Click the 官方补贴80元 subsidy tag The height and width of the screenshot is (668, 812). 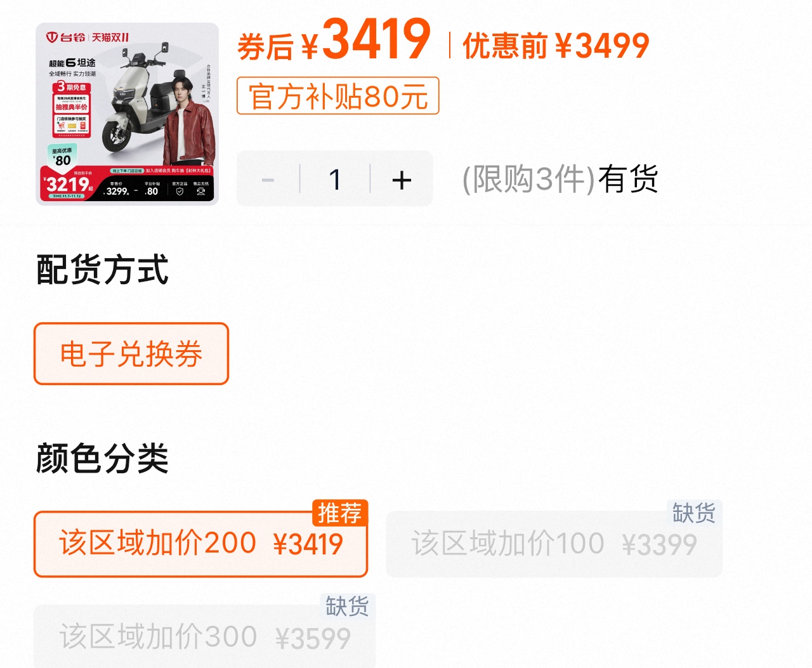click(x=338, y=96)
